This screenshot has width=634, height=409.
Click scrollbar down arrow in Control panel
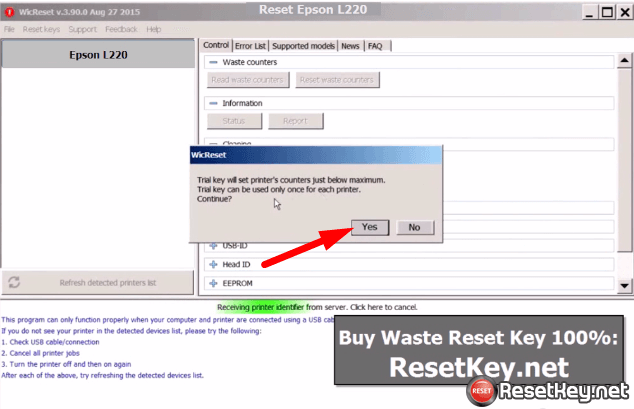coord(624,286)
